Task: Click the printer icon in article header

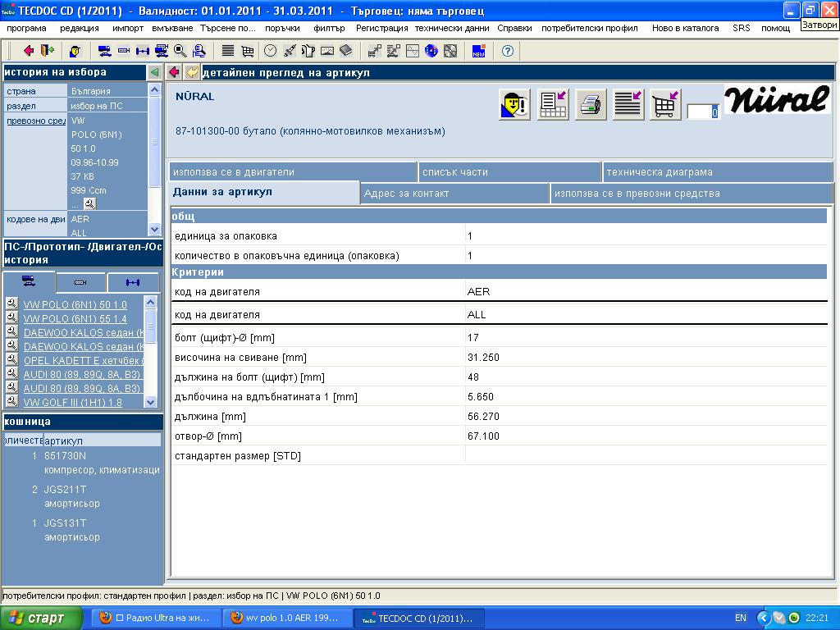Action: [590, 106]
